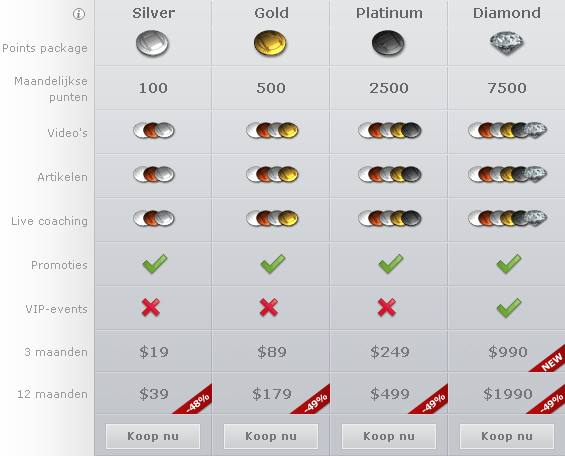Click Koop nu button for Platinum
565x456 pixels.
point(389,436)
